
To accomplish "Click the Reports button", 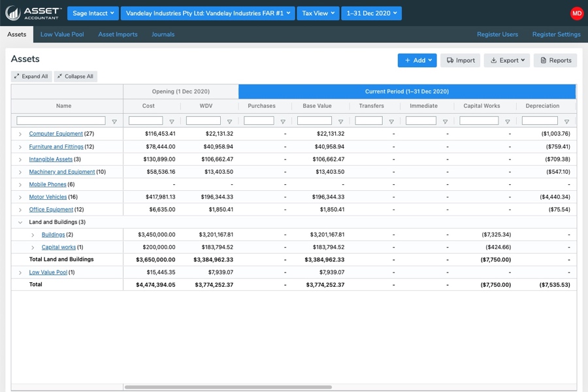I will point(555,60).
